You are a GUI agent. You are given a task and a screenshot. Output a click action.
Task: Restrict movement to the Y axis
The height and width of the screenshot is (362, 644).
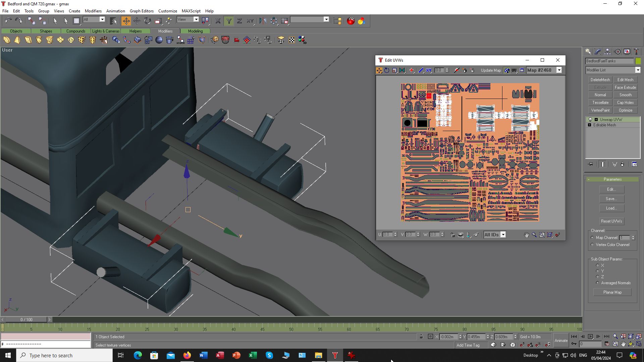(229, 21)
